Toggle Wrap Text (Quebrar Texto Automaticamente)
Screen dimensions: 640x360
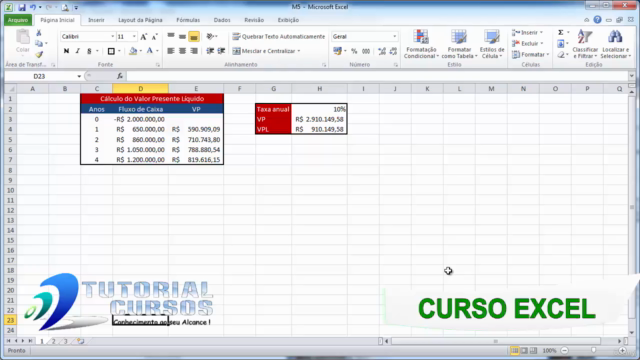pyautogui.click(x=279, y=36)
